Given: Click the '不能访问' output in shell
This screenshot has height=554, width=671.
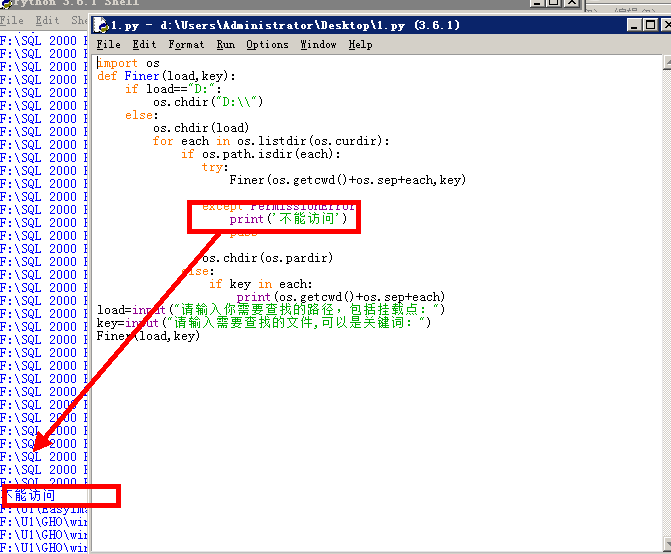Looking at the screenshot, I should [30, 495].
